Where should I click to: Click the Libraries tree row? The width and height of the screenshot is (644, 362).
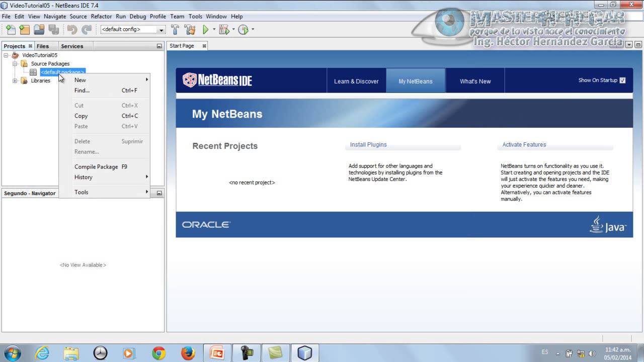40,80
